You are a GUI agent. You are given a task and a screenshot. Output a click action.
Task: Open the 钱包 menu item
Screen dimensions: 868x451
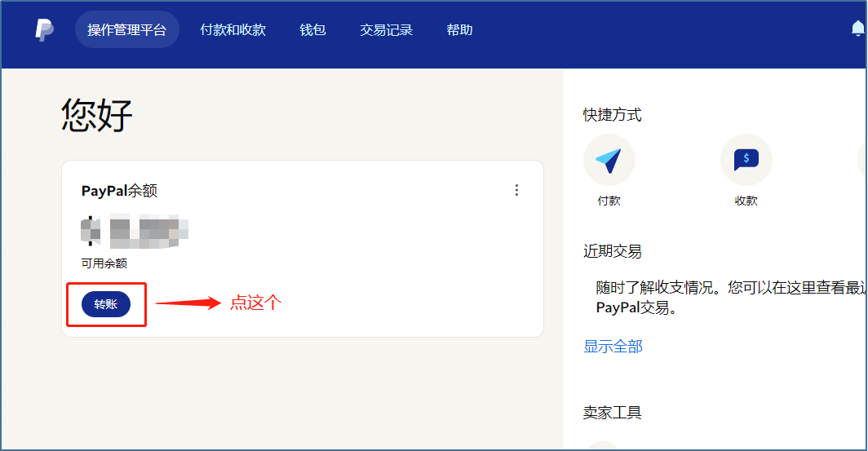coord(312,30)
